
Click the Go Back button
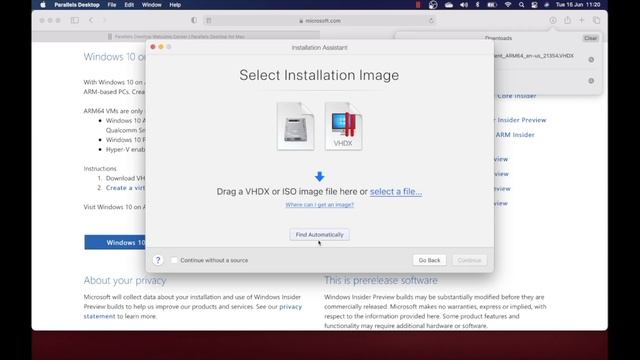(x=429, y=260)
